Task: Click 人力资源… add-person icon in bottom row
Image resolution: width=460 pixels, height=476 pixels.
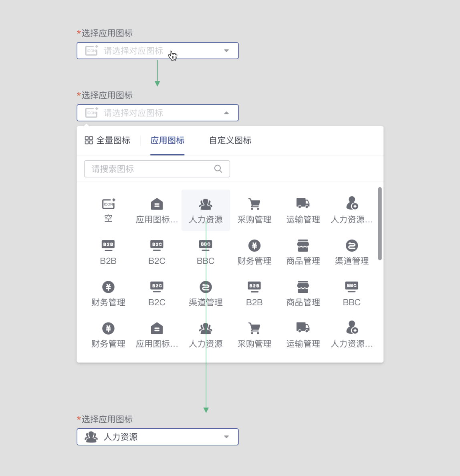Action: click(x=351, y=335)
